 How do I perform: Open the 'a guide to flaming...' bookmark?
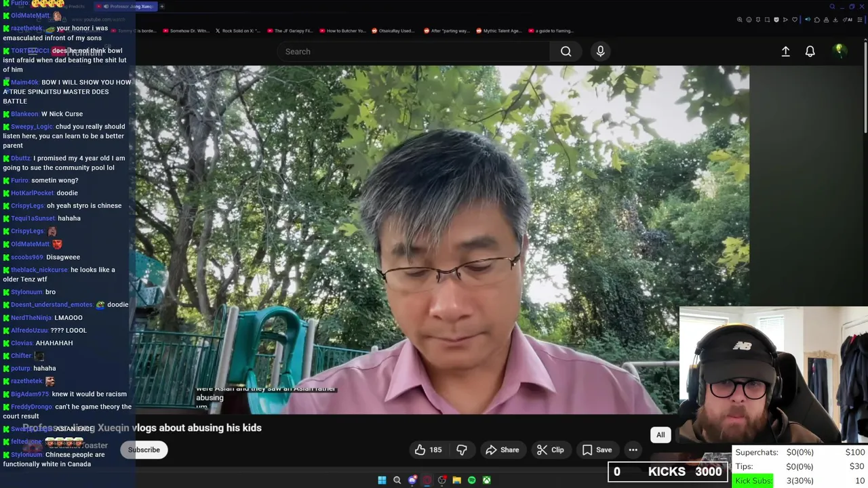click(550, 30)
